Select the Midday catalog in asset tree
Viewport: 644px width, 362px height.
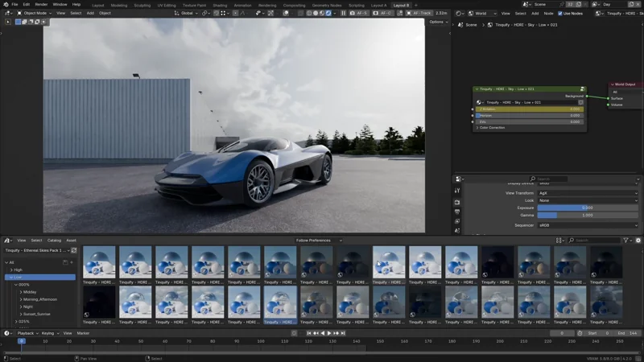pos(30,292)
